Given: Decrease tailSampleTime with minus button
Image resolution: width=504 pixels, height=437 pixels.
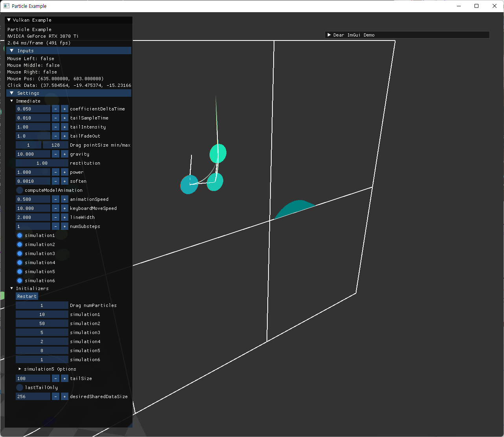Looking at the screenshot, I should pos(55,118).
